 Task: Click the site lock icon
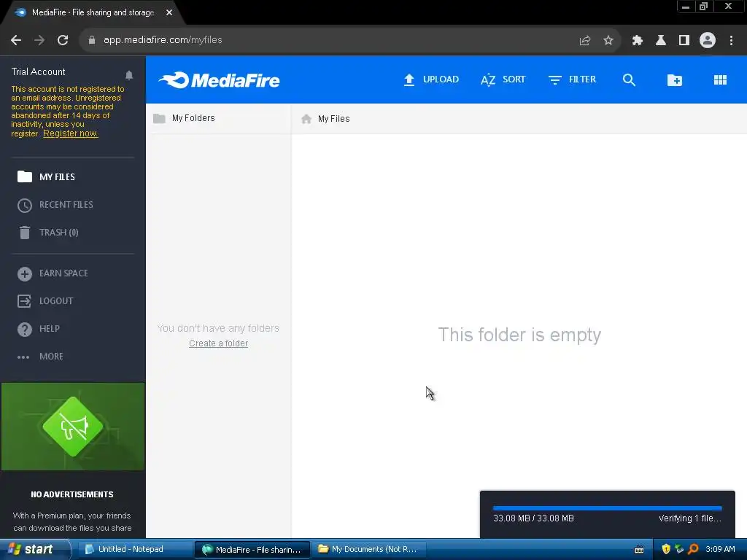point(92,40)
